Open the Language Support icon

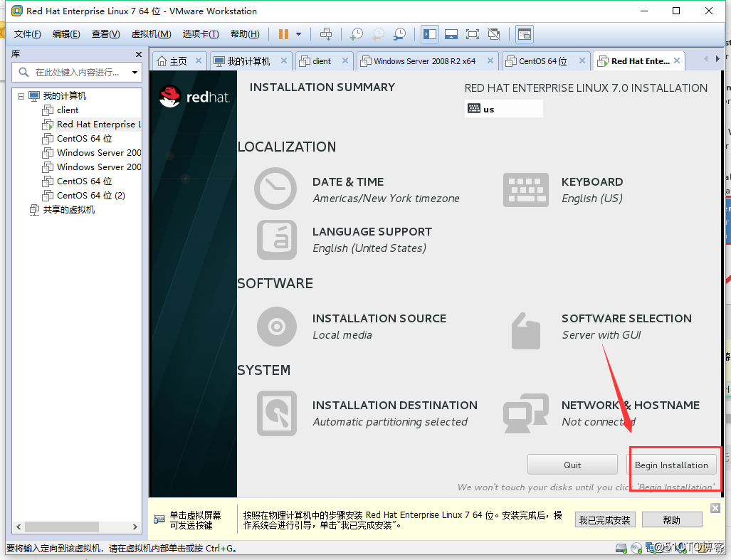point(277,240)
